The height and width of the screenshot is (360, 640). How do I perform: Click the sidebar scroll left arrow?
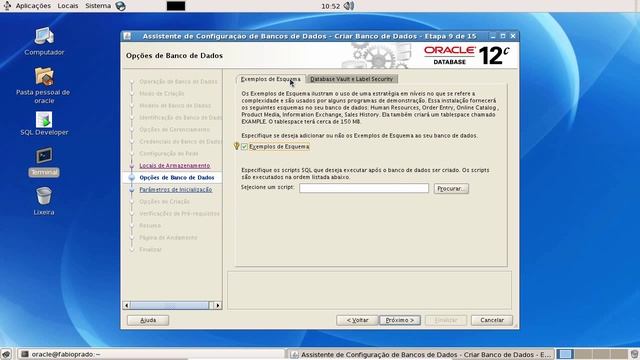(127, 305)
